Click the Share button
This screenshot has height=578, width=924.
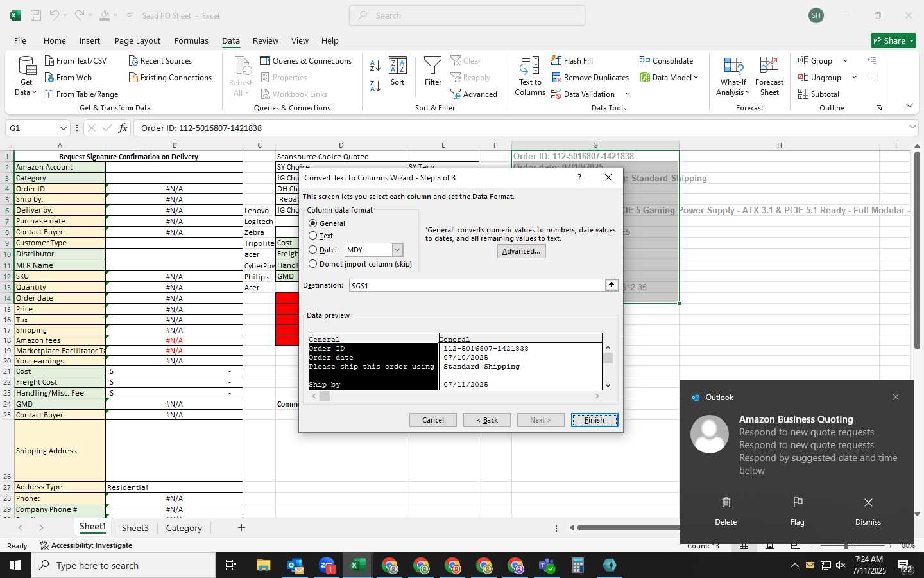coord(893,40)
